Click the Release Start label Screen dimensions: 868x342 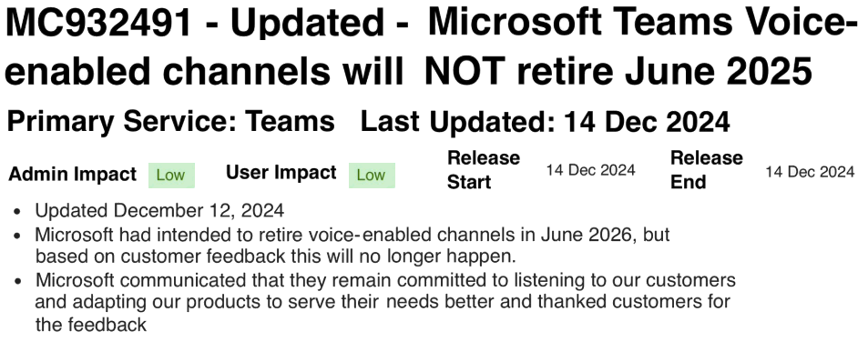pos(484,169)
